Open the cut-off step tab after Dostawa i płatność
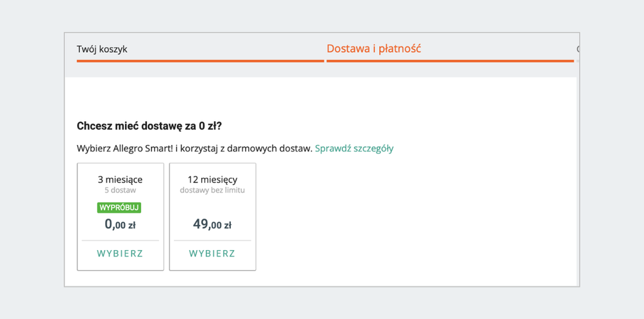Screen dimensions: 644x319 tap(577, 49)
